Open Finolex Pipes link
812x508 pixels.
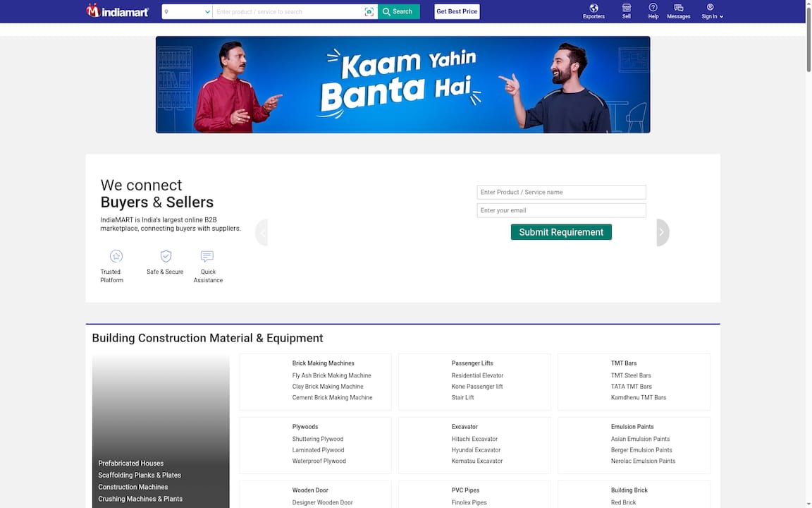(x=469, y=502)
